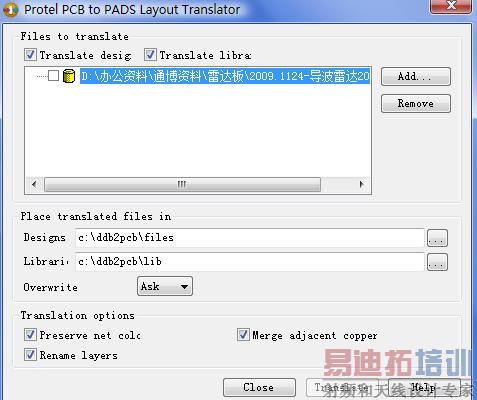Click the right scroll arrow in file list
477x400 pixels.
[x=361, y=184]
